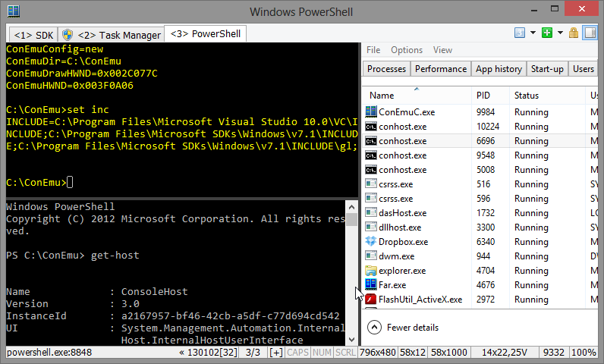The height and width of the screenshot is (364, 604).
Task: Open dropdown arrow next to new console button
Action: 560,33
